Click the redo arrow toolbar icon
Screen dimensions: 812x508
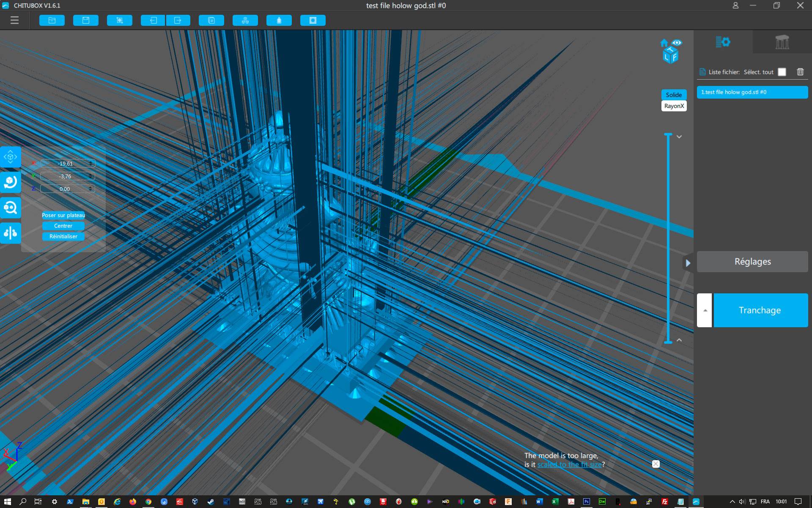(x=178, y=20)
